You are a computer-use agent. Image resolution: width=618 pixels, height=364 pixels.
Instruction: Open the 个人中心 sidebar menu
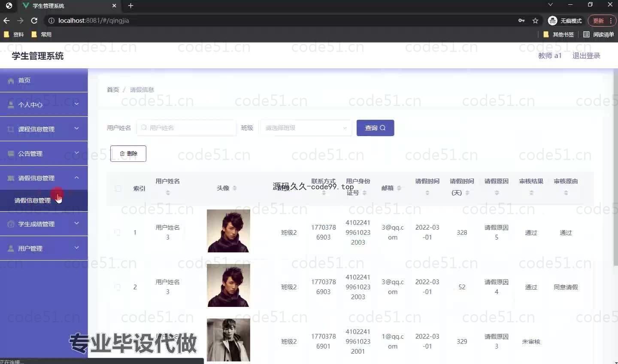point(44,105)
